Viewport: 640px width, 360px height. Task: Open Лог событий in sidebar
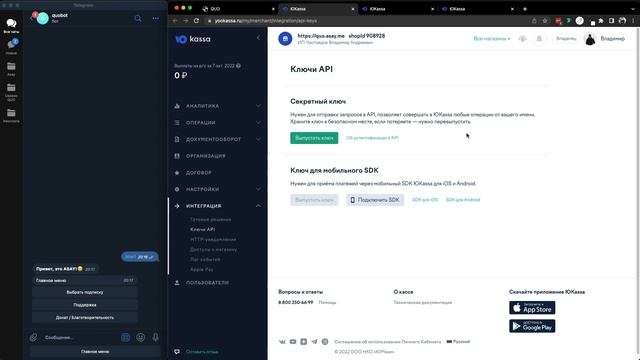point(205,260)
